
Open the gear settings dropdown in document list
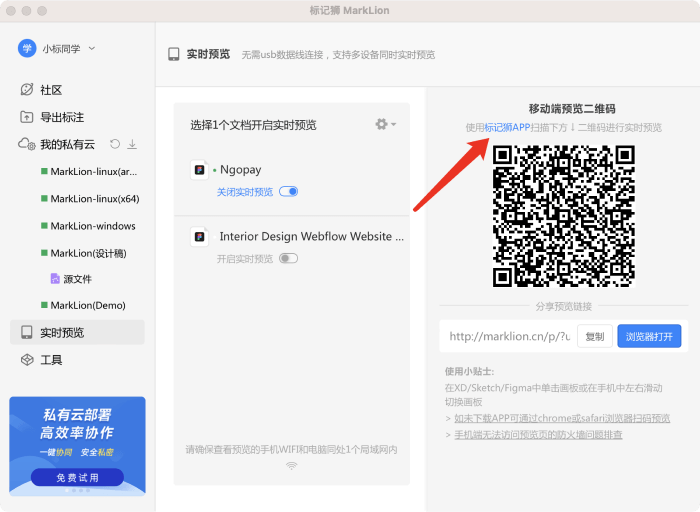(386, 124)
